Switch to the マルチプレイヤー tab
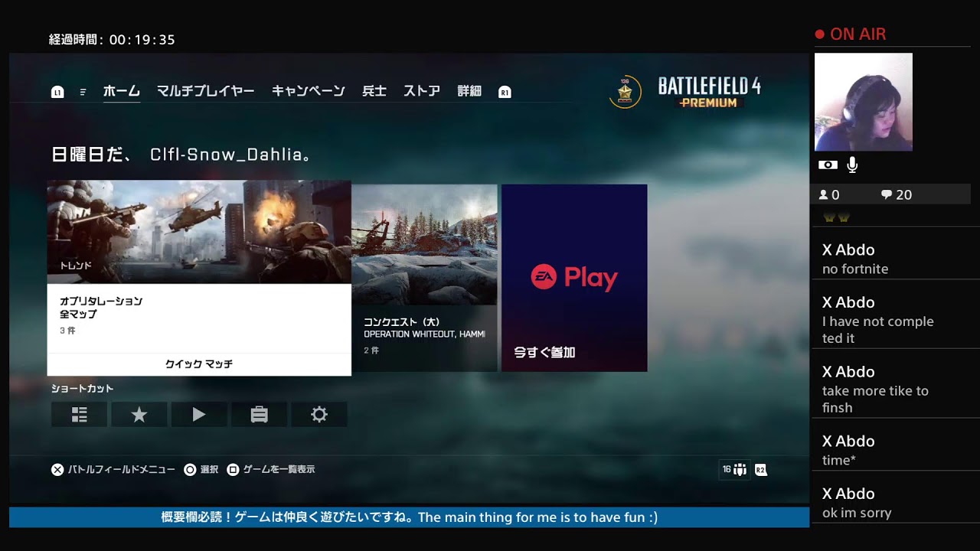The width and height of the screenshot is (980, 551). (x=206, y=91)
